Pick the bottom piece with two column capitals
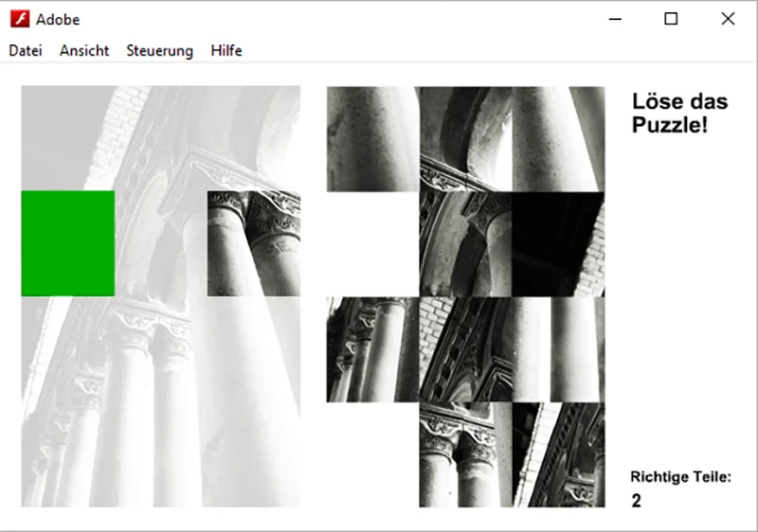The image size is (758, 532). tap(465, 454)
